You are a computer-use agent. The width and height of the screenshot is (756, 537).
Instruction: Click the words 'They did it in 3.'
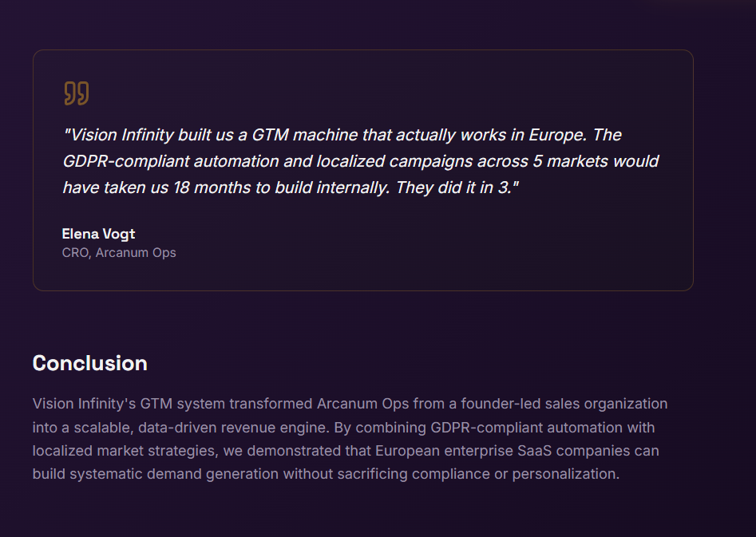[457, 188]
